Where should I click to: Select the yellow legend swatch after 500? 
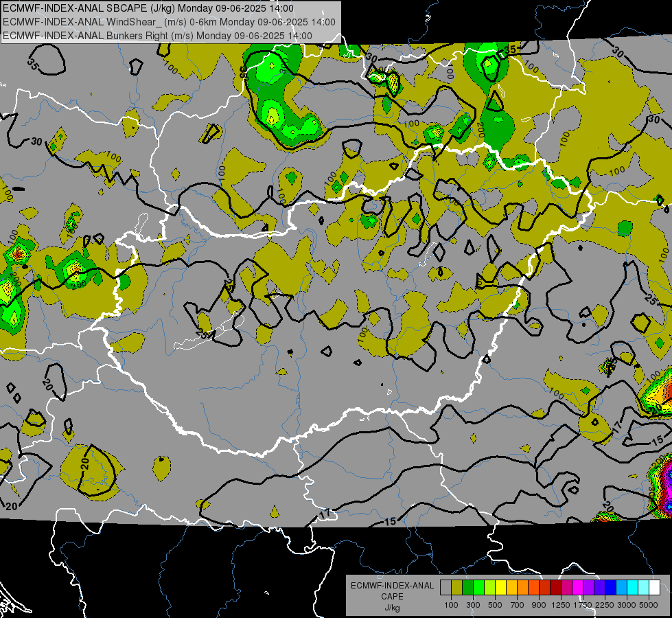coord(500,587)
